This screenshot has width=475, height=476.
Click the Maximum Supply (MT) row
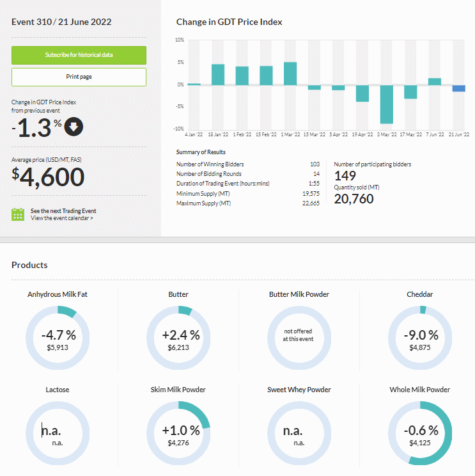pos(248,203)
